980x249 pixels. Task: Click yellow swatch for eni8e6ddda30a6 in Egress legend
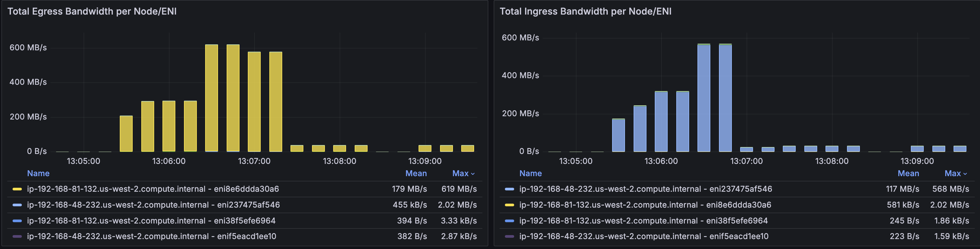(17, 189)
